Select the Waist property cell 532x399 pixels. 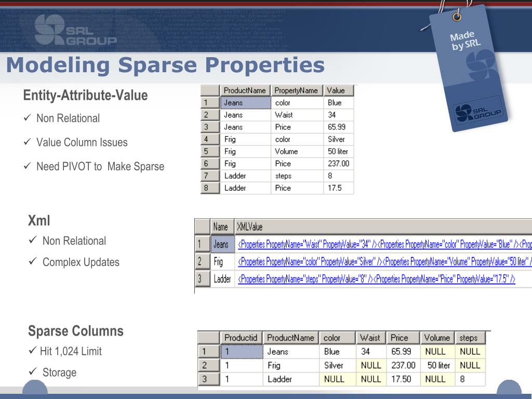297,115
